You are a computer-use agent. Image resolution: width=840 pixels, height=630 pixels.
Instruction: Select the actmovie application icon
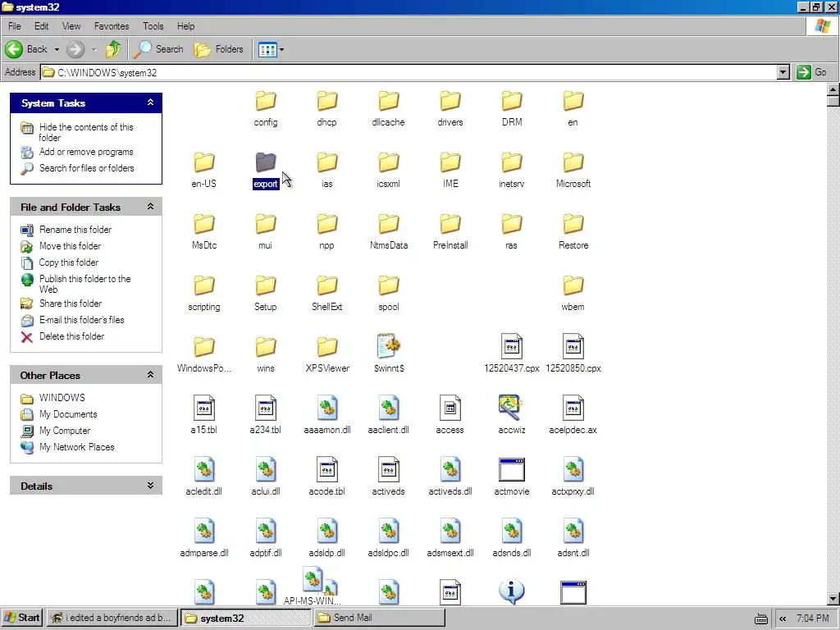pyautogui.click(x=512, y=470)
